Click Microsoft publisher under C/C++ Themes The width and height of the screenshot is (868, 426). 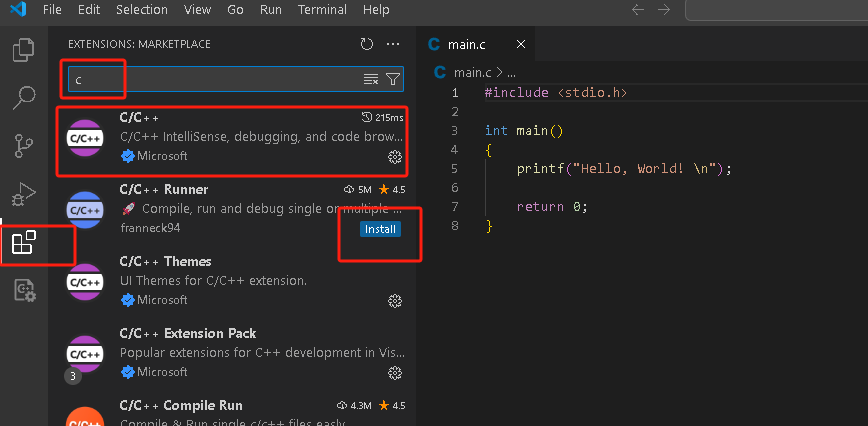point(162,300)
